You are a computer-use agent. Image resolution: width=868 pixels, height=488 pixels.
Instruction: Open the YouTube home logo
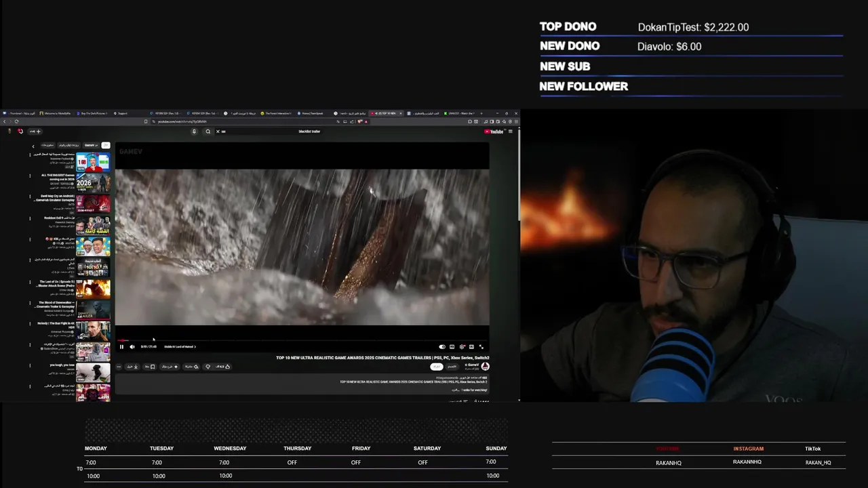click(x=494, y=131)
